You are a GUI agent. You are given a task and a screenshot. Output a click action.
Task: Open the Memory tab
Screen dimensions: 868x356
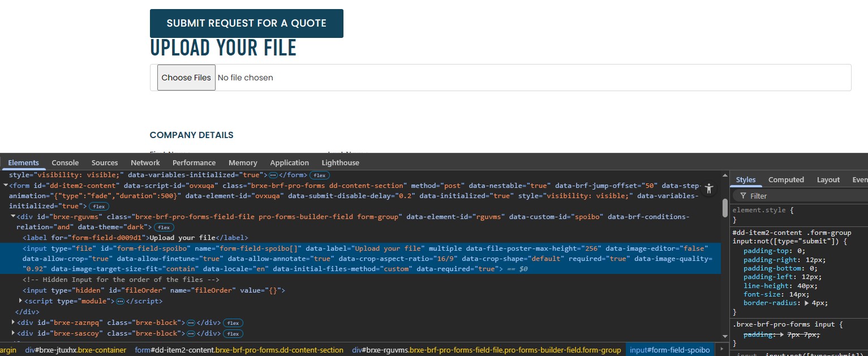click(243, 162)
